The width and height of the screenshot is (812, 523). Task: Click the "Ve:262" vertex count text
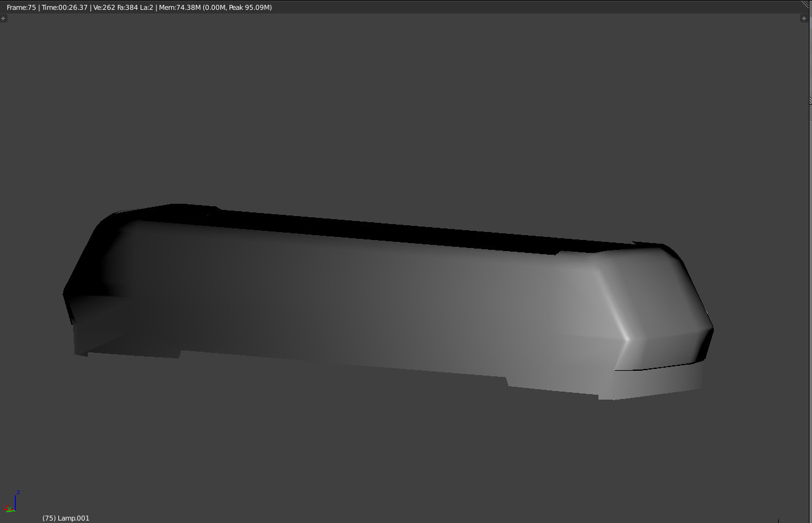point(104,7)
